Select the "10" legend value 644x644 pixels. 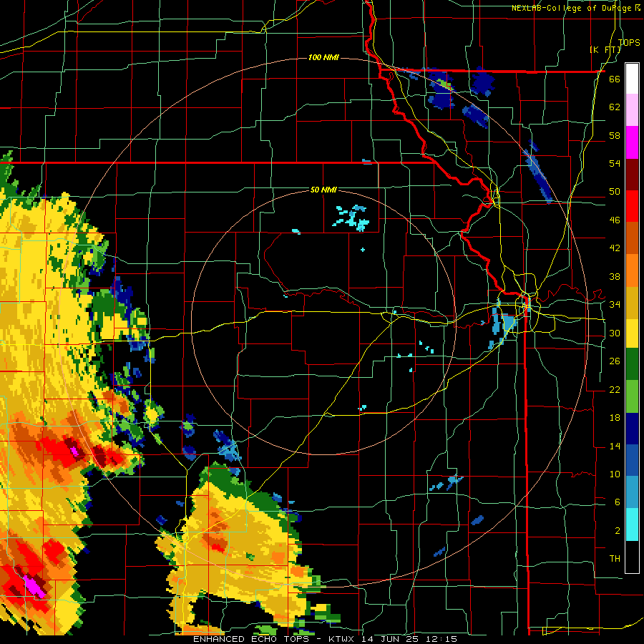click(x=615, y=474)
